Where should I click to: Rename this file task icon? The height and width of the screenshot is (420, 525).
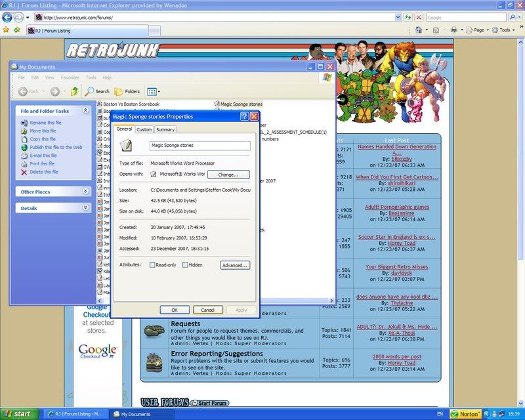pos(24,123)
